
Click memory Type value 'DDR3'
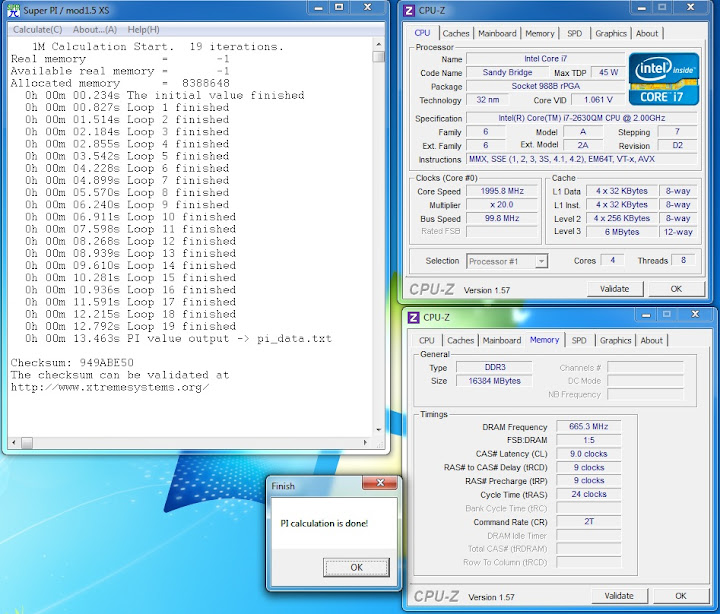[x=495, y=367]
